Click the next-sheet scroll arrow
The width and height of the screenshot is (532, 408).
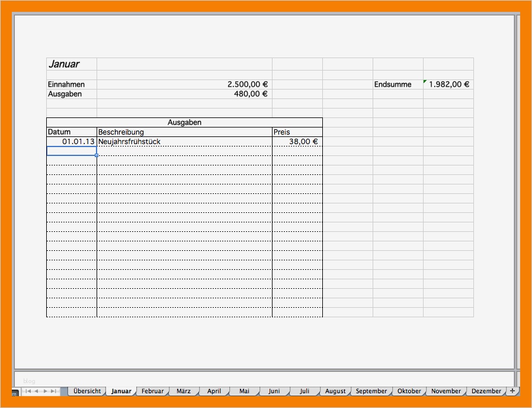(44, 391)
